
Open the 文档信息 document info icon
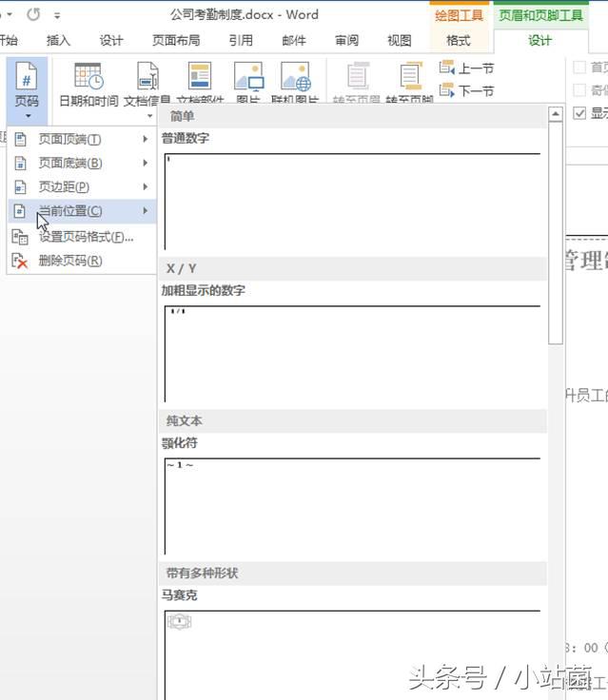[x=147, y=76]
